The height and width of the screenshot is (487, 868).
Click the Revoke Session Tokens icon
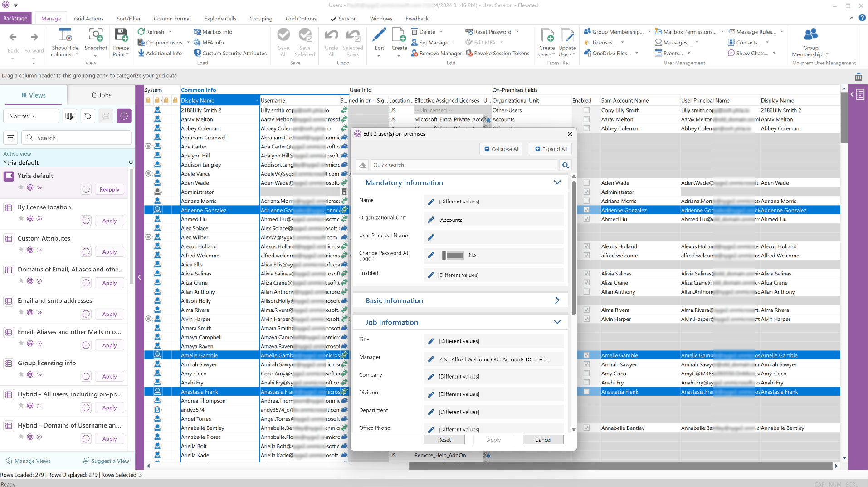469,54
